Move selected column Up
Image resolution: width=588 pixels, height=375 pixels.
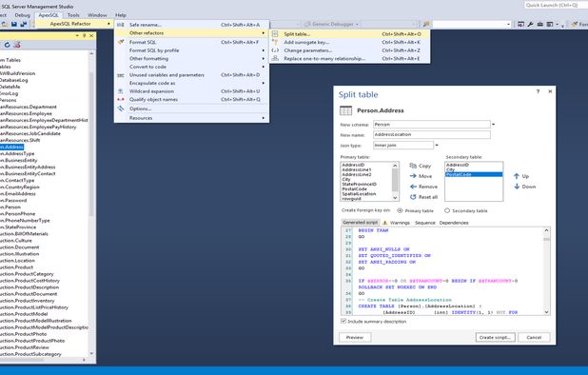(520, 176)
